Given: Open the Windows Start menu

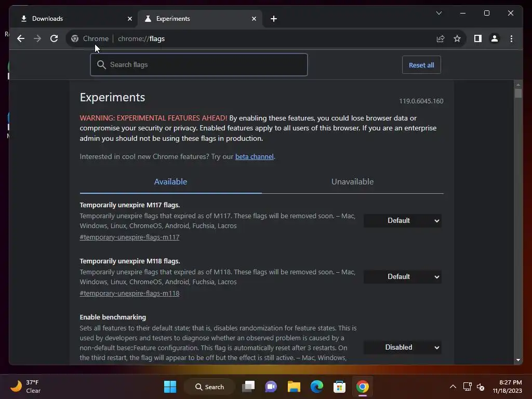Looking at the screenshot, I should tap(170, 387).
